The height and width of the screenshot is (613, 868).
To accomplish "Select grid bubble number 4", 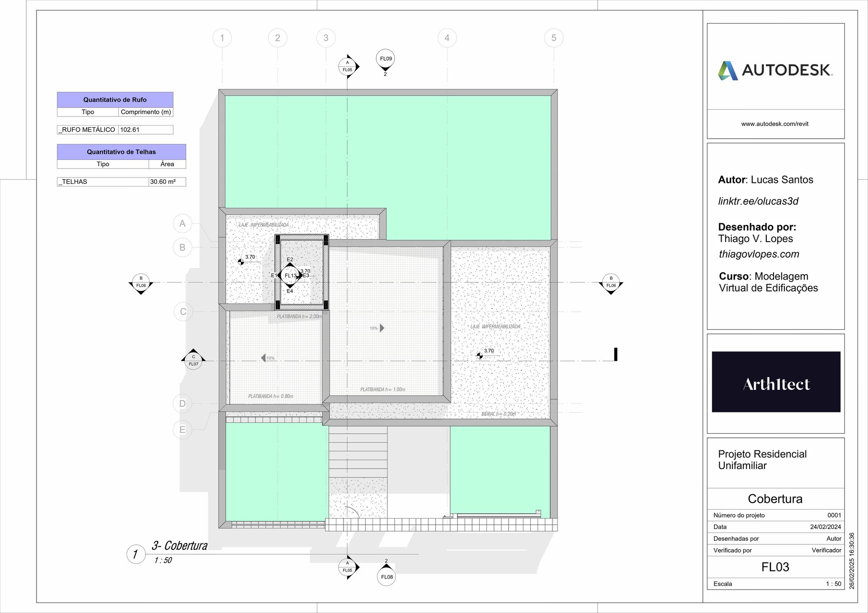I will 447,38.
